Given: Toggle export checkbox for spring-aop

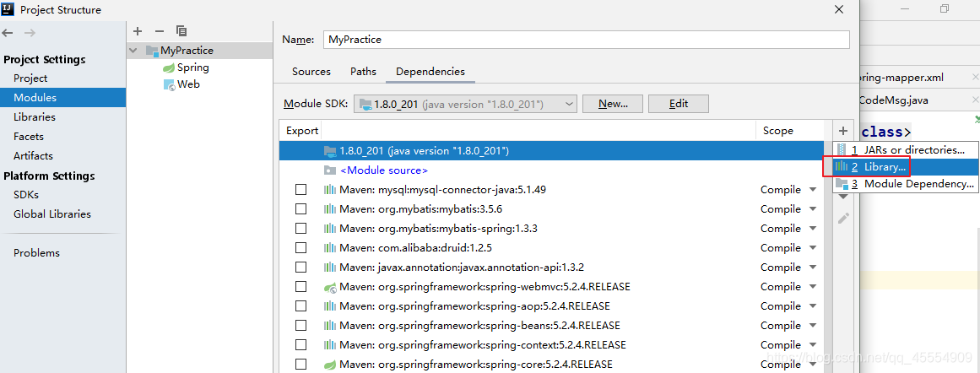Looking at the screenshot, I should click(x=300, y=306).
